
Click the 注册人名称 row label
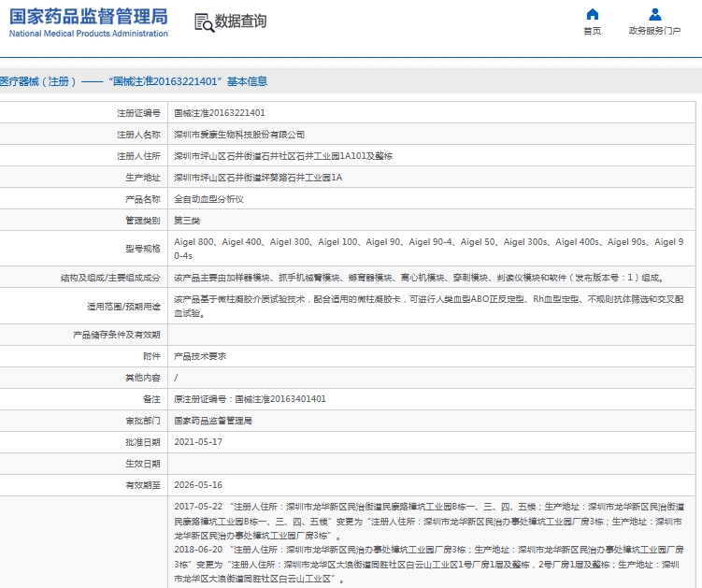coord(138,135)
